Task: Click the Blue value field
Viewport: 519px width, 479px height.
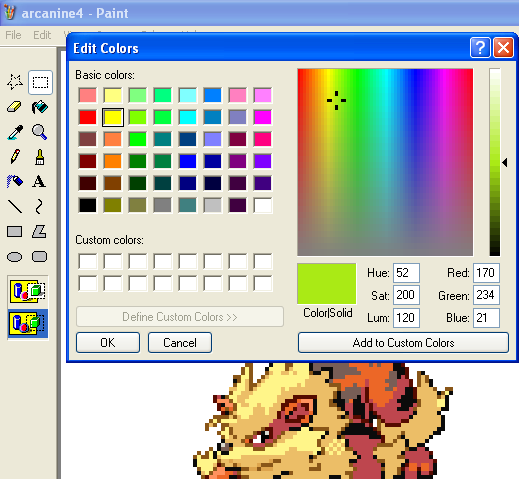Action: coord(486,318)
